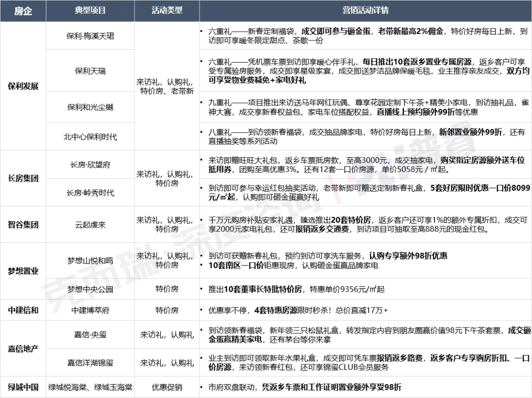Click details mentioning 4套特惠房源限时秒杀
Image resolution: width=532 pixels, height=398 pixels.
pyautogui.click(x=366, y=310)
